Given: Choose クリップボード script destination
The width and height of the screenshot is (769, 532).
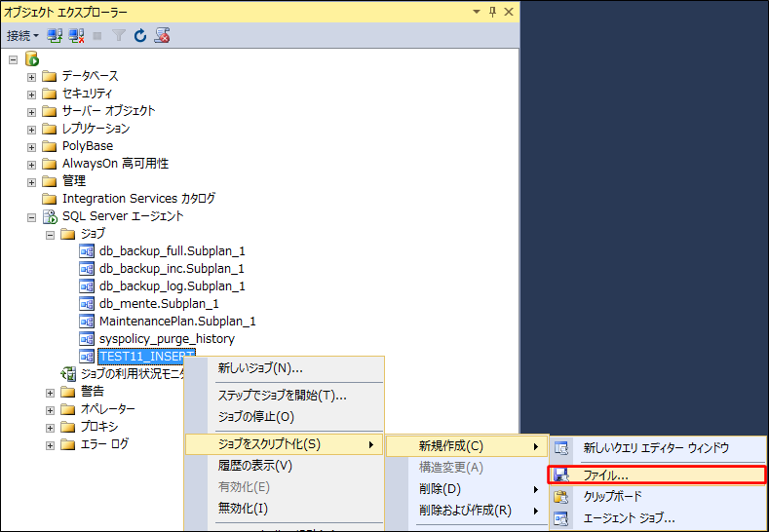Looking at the screenshot, I should point(612,496).
